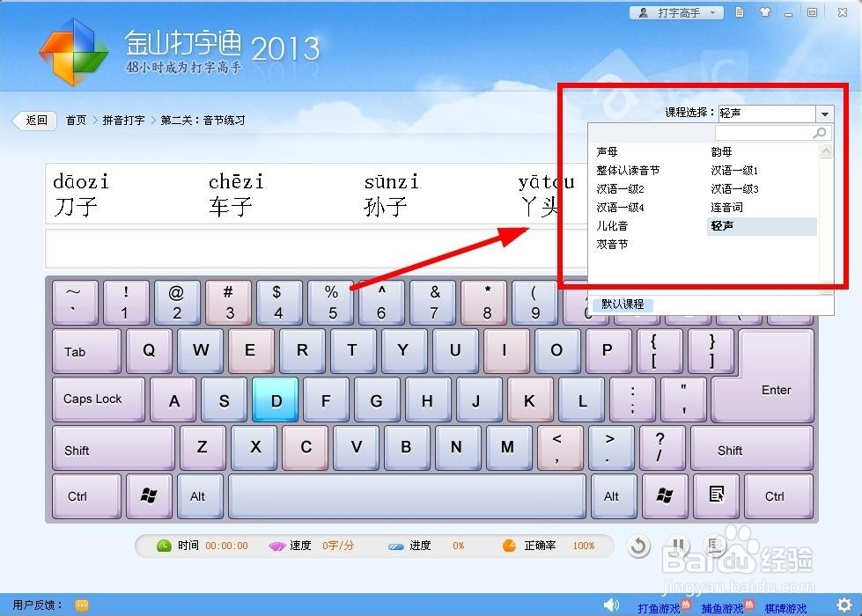The width and height of the screenshot is (862, 616).
Task: Click the change-skin shirt icon in title bar
Action: [x=763, y=12]
